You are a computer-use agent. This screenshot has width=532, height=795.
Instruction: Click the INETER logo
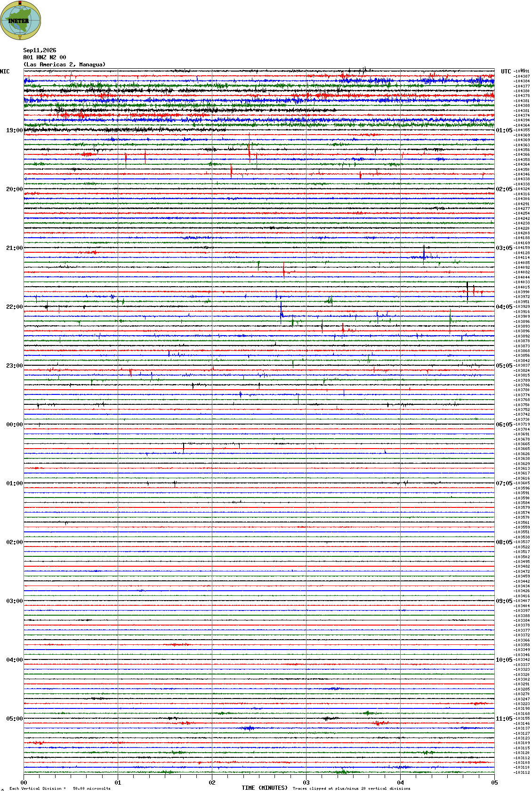[x=20, y=20]
